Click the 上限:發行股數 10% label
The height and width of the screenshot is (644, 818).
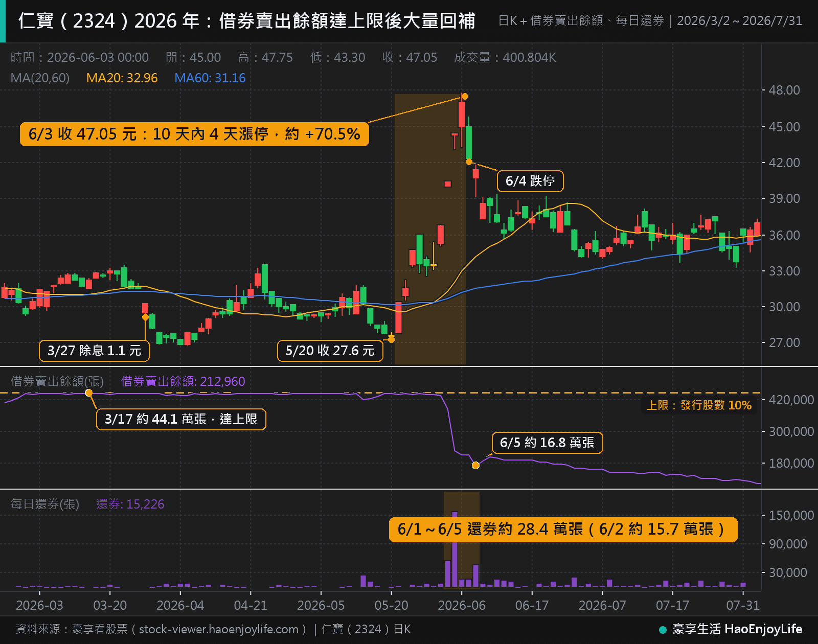coord(699,405)
